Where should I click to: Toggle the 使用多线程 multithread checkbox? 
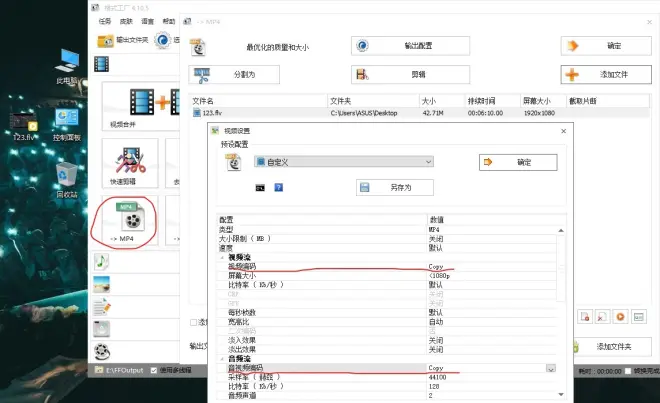(x=154, y=370)
